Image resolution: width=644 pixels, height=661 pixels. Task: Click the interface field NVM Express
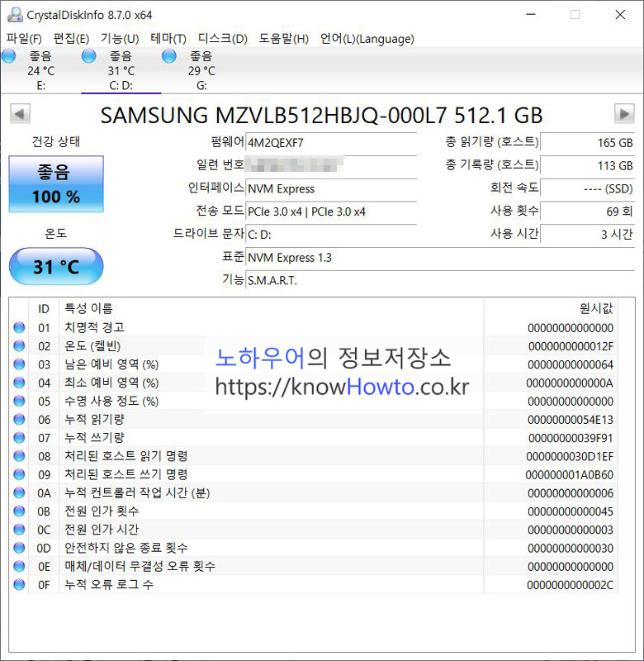click(x=330, y=188)
